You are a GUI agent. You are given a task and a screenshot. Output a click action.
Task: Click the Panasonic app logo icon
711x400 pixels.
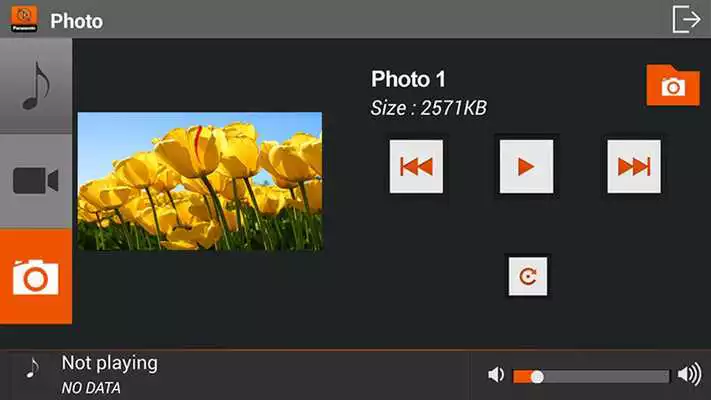[24, 19]
